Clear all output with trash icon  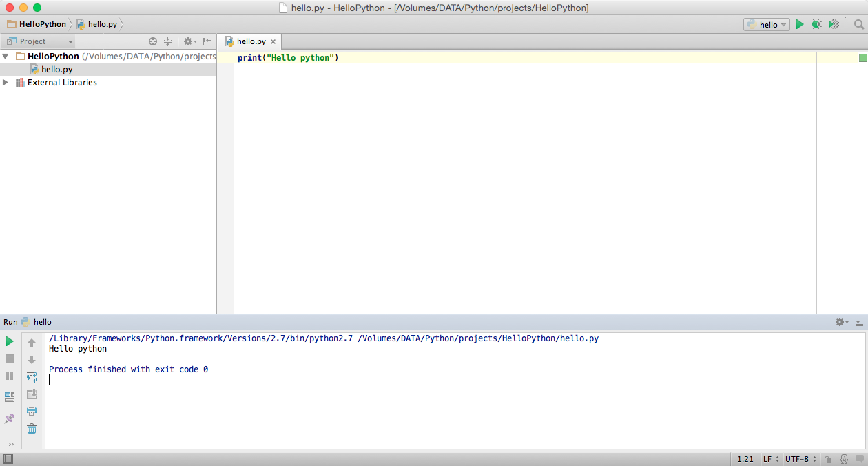(32, 429)
